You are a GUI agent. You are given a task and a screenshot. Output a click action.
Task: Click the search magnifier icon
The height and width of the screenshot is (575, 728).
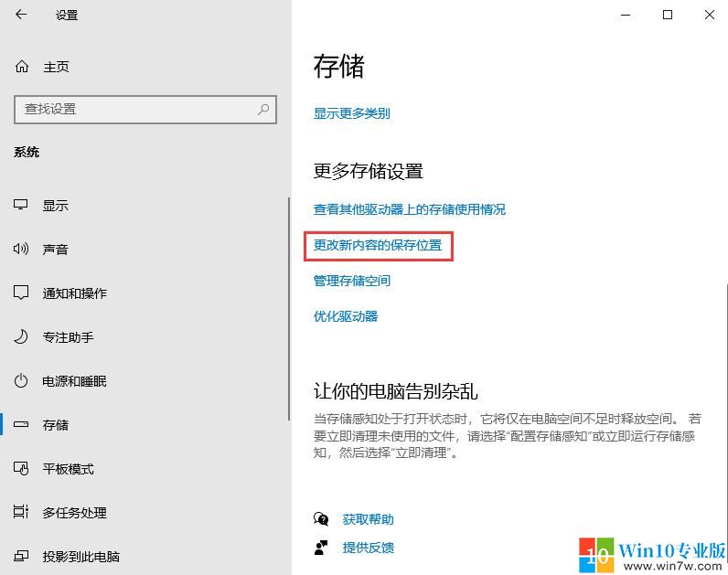click(x=263, y=110)
